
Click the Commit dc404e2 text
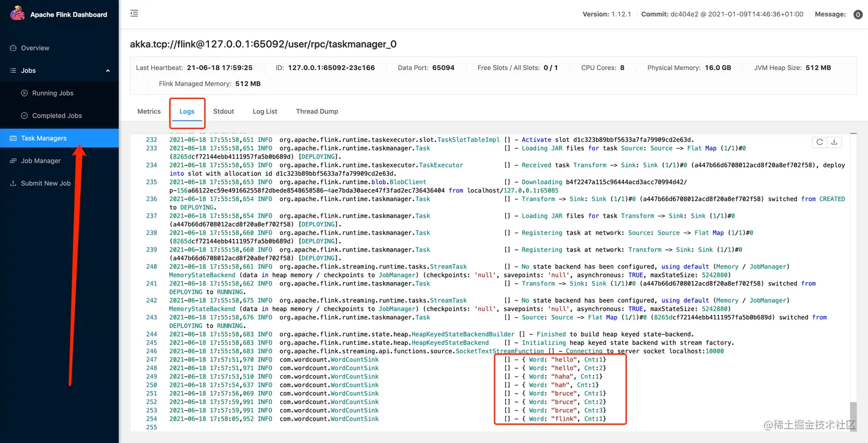point(722,14)
